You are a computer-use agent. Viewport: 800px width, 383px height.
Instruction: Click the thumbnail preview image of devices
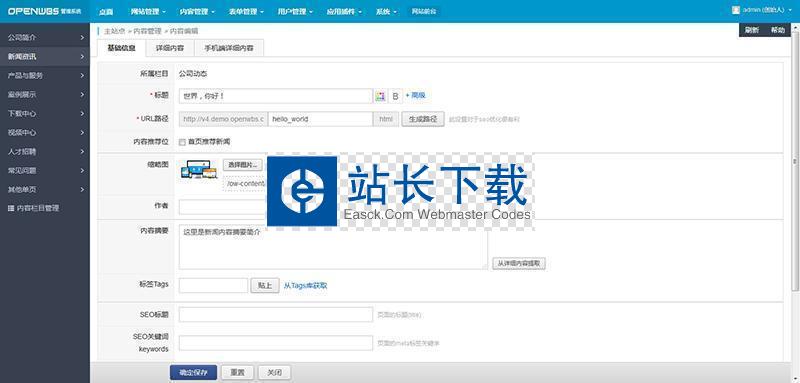[x=199, y=170]
